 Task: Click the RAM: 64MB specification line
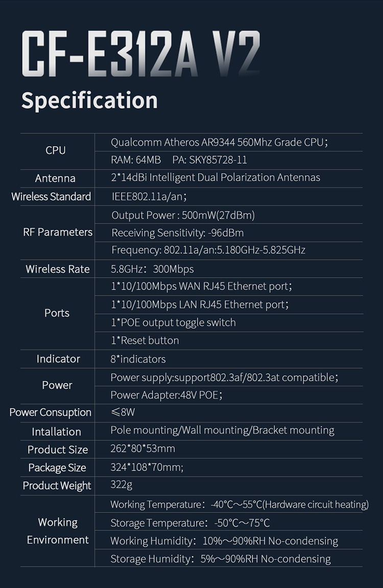179,160
